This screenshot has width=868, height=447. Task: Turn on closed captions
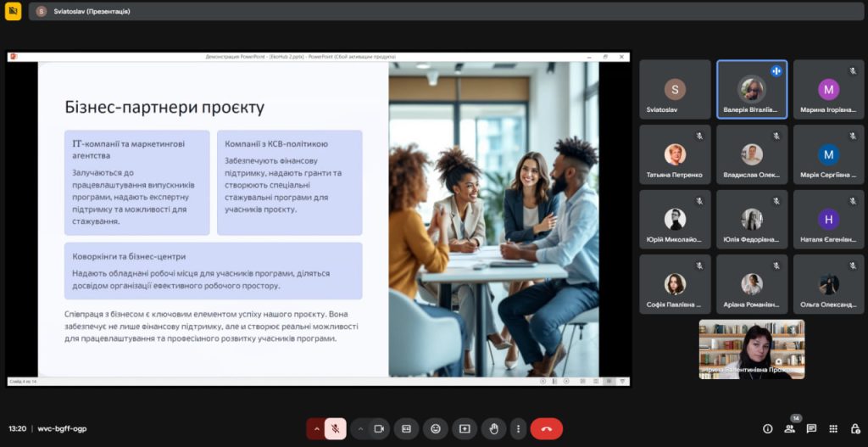407,428
